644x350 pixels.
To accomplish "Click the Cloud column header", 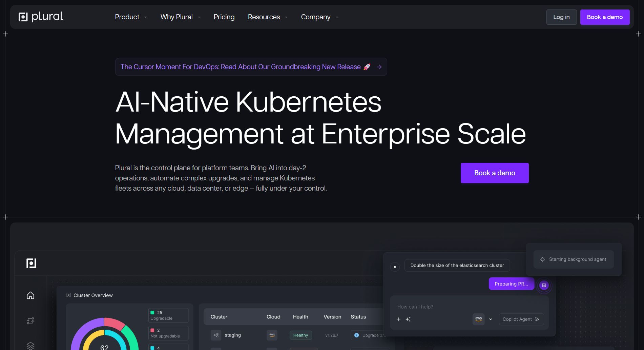I will click(273, 317).
